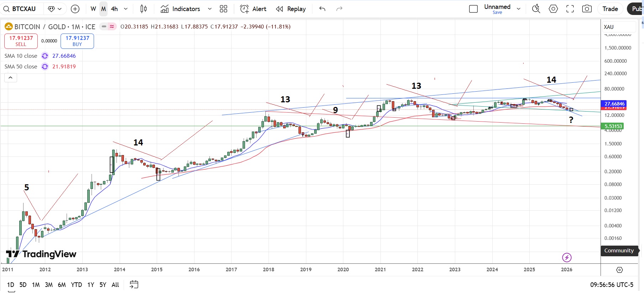Enter fullscreen mode

click(x=570, y=9)
